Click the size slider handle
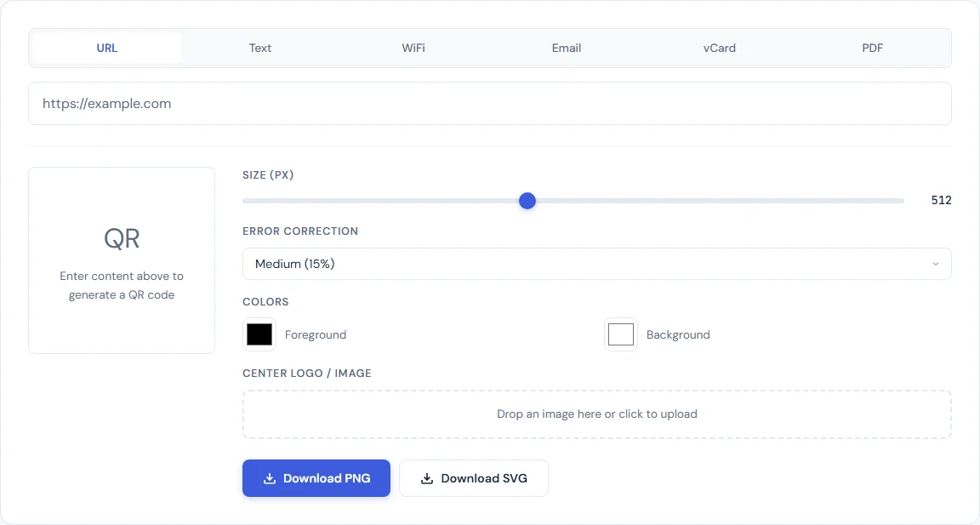Viewport: 980px width, 525px height. [527, 201]
